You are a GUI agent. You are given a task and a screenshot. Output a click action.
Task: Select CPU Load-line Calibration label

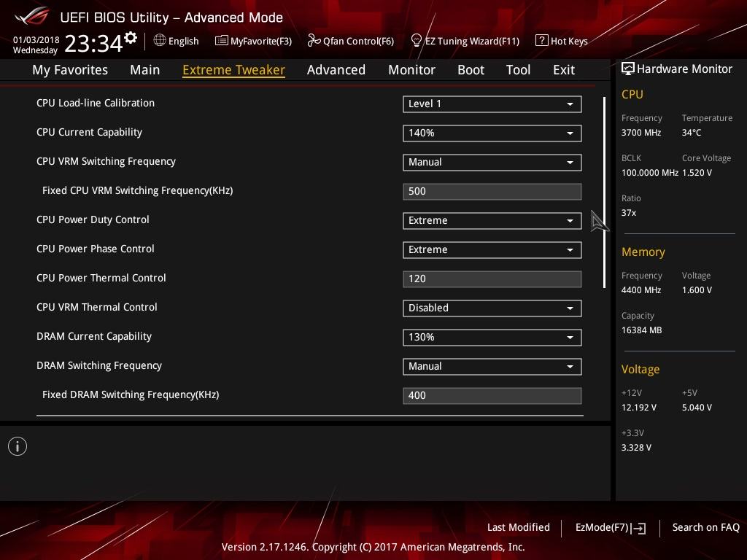click(x=96, y=103)
